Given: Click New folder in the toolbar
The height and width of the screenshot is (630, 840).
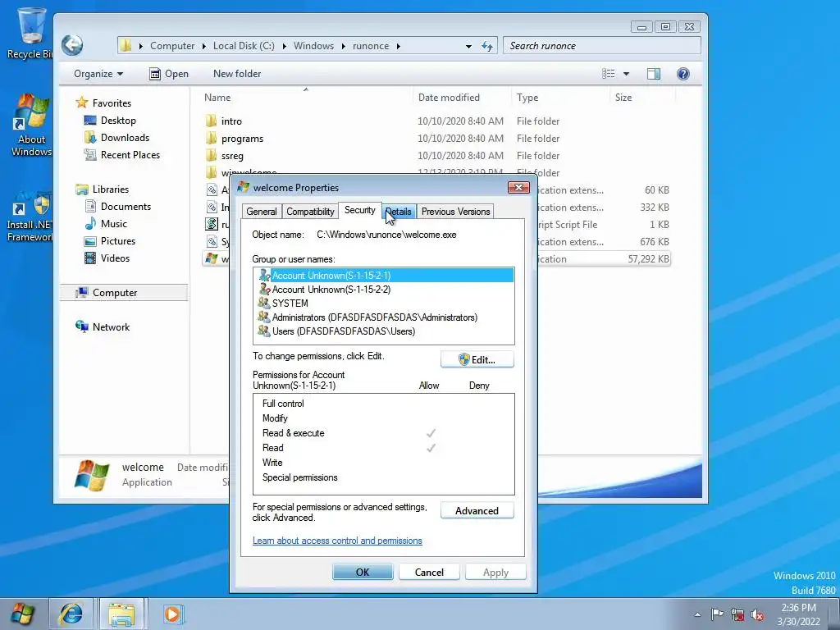Looking at the screenshot, I should (237, 74).
